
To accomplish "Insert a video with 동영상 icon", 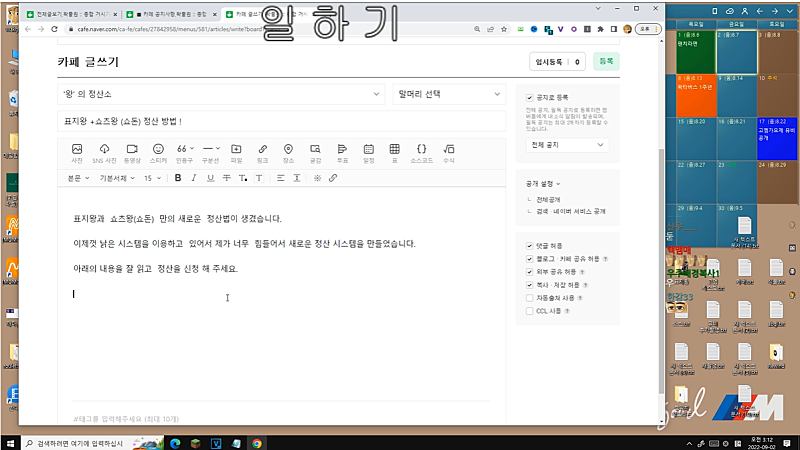I will tap(131, 152).
